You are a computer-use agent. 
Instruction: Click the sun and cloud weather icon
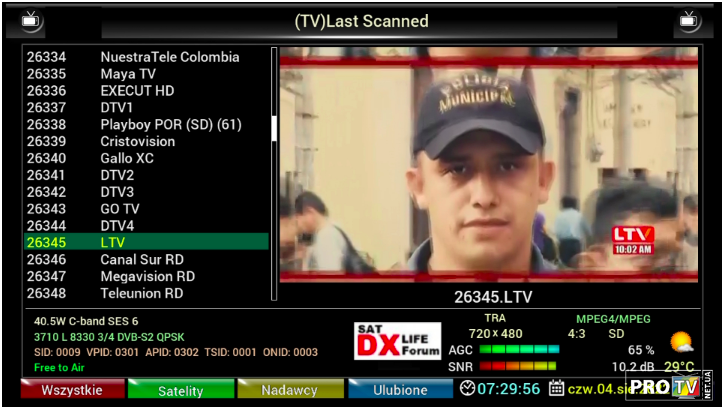click(x=682, y=343)
